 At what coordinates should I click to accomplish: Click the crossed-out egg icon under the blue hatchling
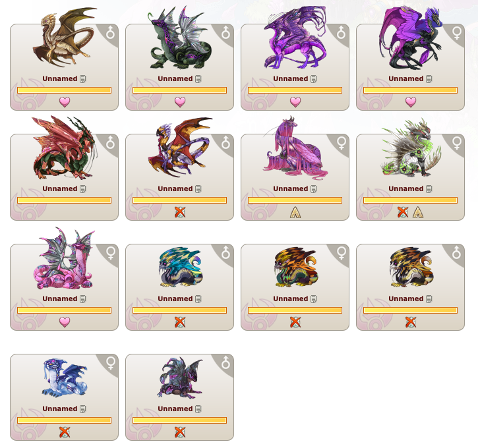tap(65, 432)
